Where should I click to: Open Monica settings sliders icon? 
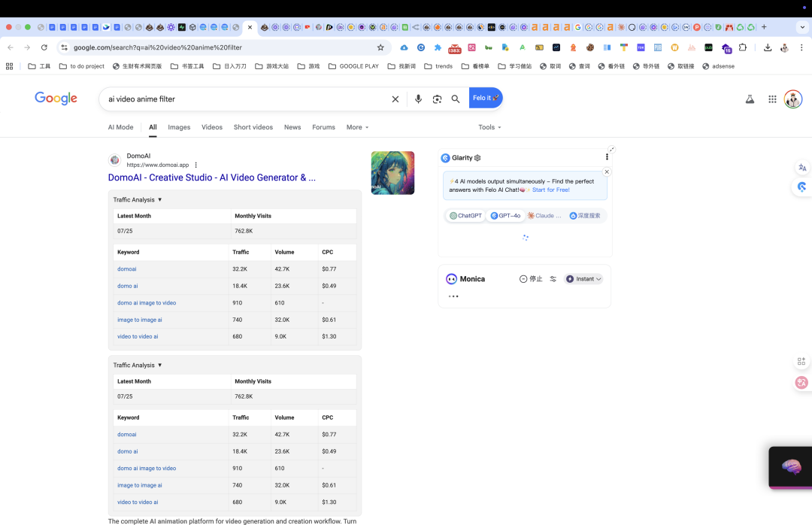pyautogui.click(x=553, y=279)
